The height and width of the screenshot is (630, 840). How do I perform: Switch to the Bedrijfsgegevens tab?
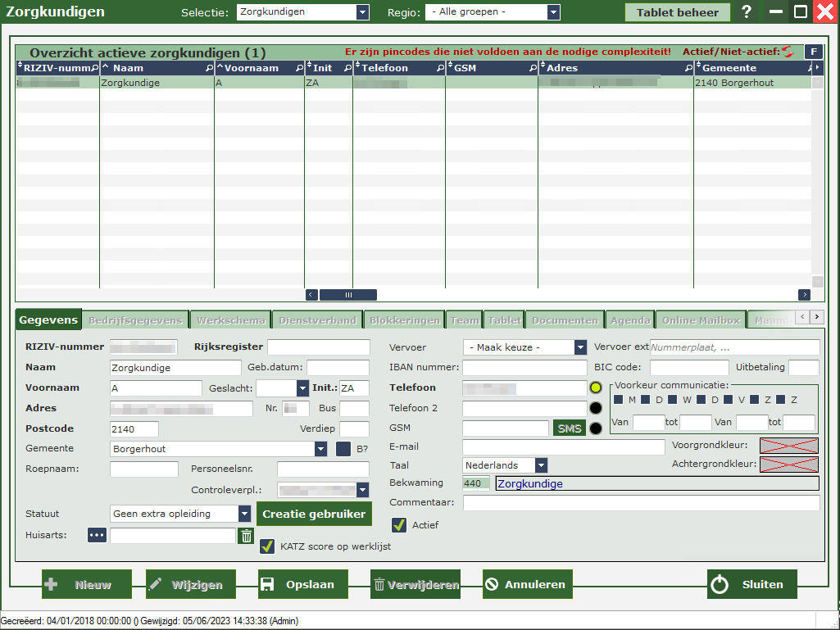tap(135, 320)
